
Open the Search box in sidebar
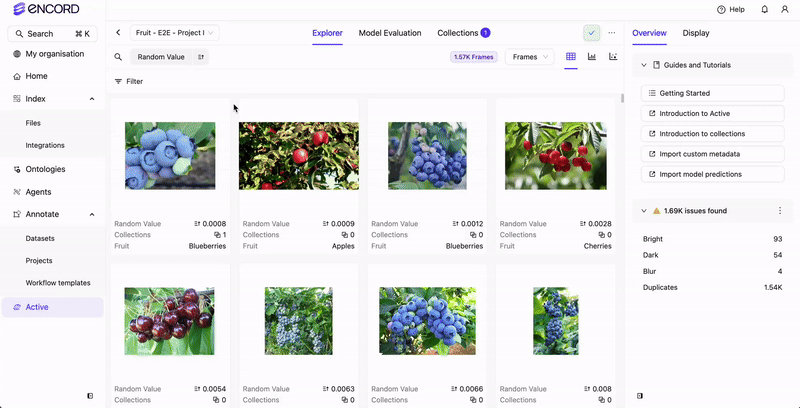(53, 34)
